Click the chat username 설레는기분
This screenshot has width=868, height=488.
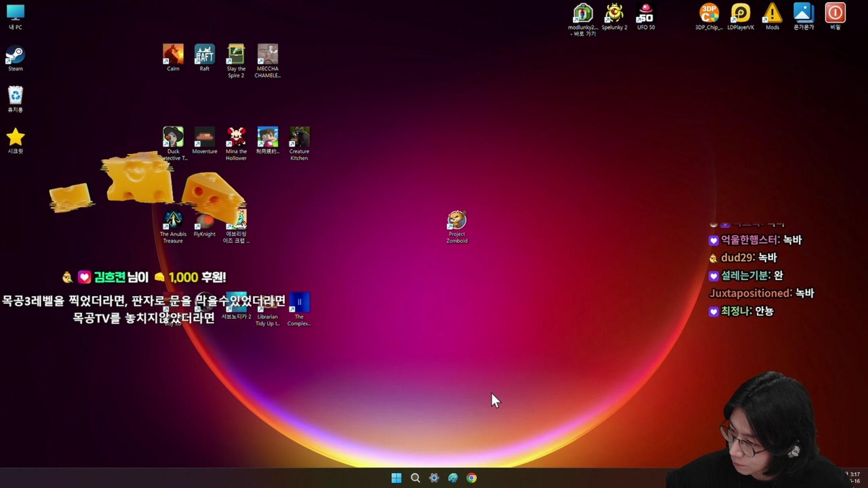coord(746,276)
